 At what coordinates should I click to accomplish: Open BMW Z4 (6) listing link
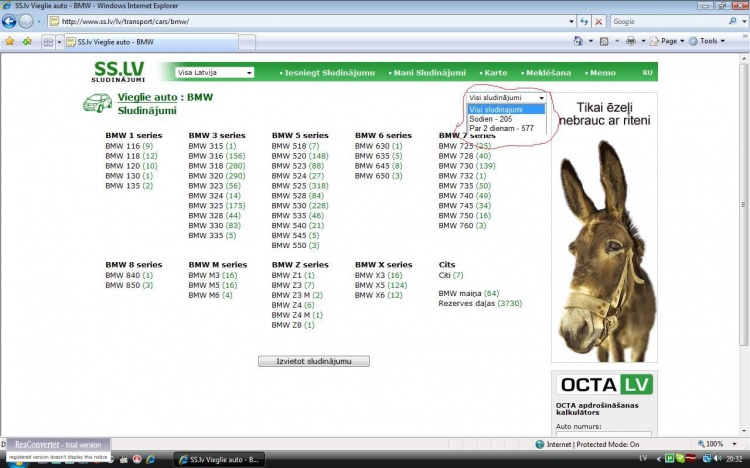293,305
